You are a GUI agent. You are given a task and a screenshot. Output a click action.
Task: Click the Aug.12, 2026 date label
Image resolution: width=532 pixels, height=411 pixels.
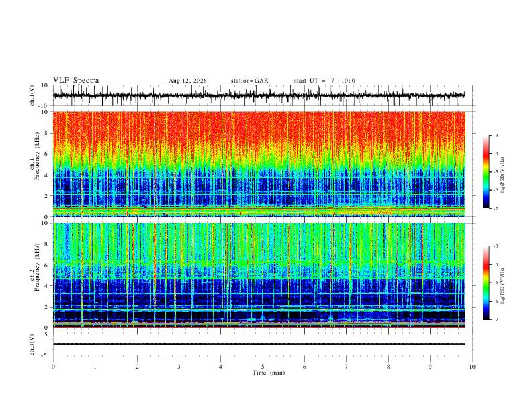point(187,81)
